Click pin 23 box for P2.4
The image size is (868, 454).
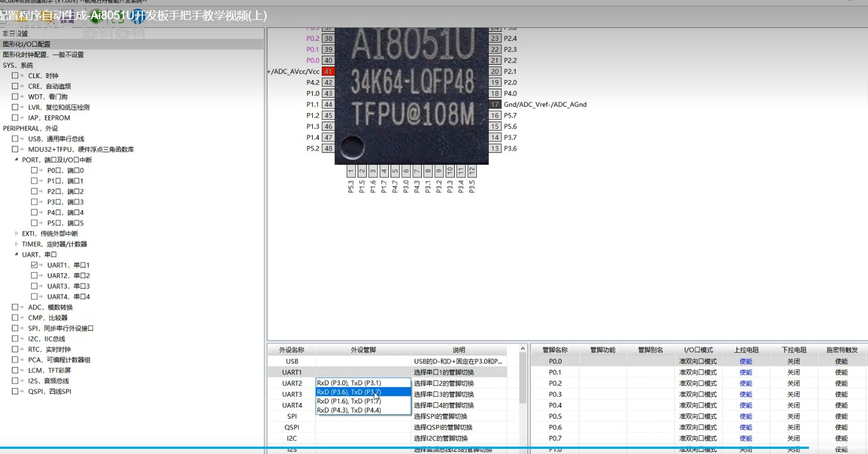495,39
